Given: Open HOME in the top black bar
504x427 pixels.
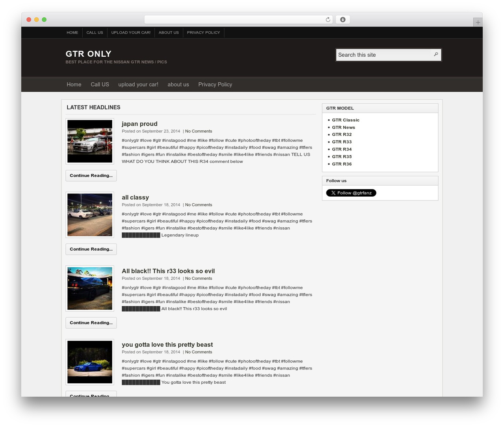Looking at the screenshot, I should (72, 33).
